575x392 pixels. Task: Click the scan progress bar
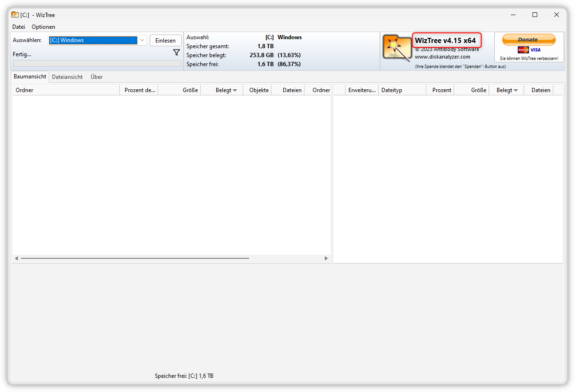97,63
